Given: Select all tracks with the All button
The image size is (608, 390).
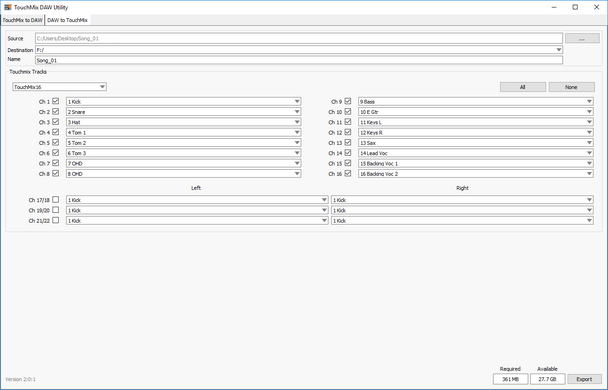Looking at the screenshot, I should [x=523, y=87].
